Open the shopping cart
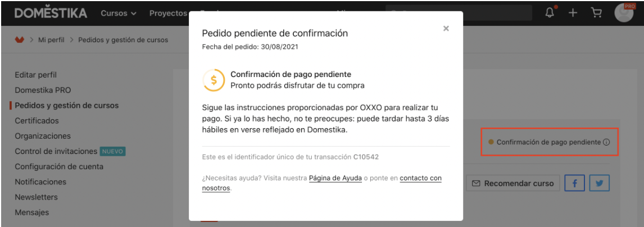The width and height of the screenshot is (644, 227). click(596, 13)
